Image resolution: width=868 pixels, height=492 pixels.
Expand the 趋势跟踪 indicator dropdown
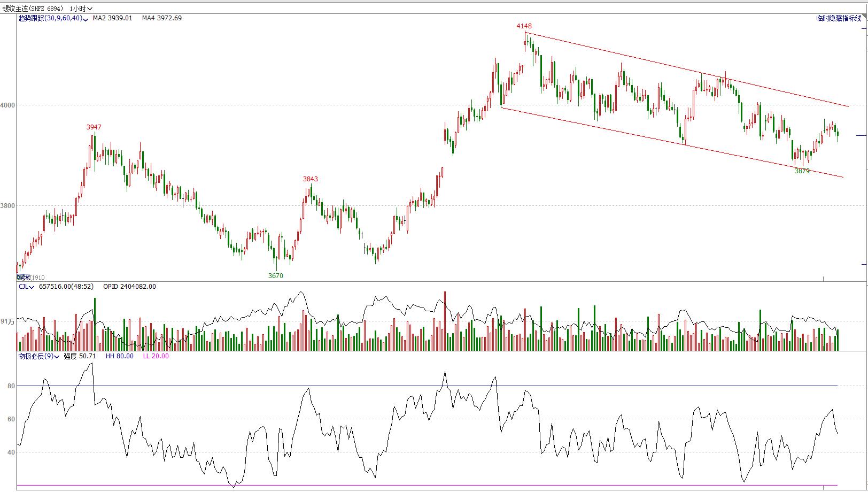[51, 18]
